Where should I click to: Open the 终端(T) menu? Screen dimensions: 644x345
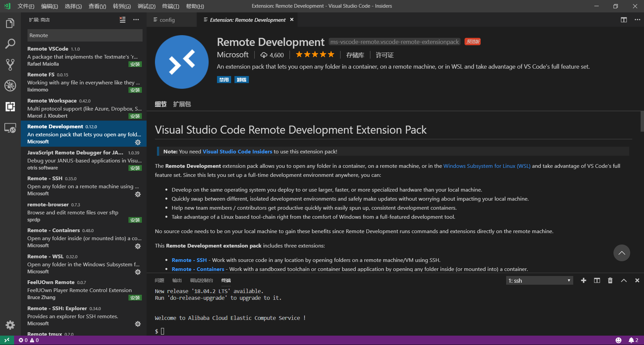coord(170,6)
